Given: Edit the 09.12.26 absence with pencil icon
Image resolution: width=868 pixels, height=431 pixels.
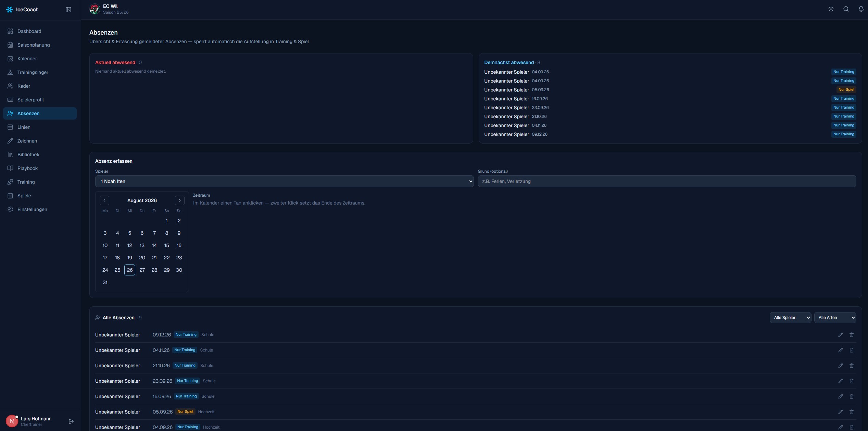Looking at the screenshot, I should coord(841,335).
